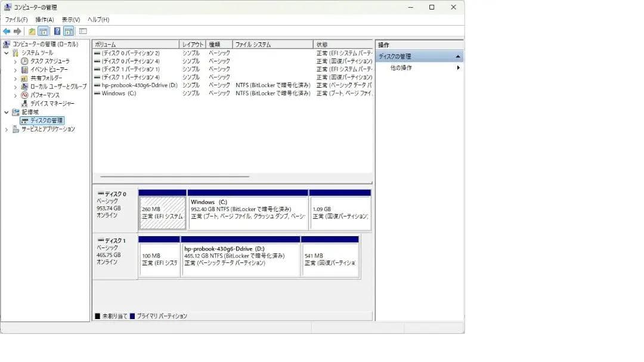Collapse the 記憶域 tree node

click(6, 112)
